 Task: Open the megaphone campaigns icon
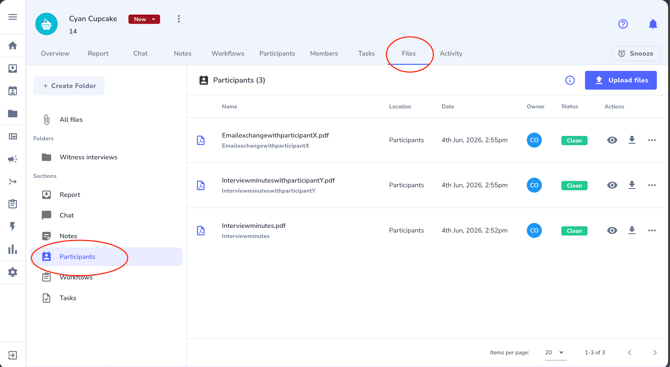click(13, 159)
